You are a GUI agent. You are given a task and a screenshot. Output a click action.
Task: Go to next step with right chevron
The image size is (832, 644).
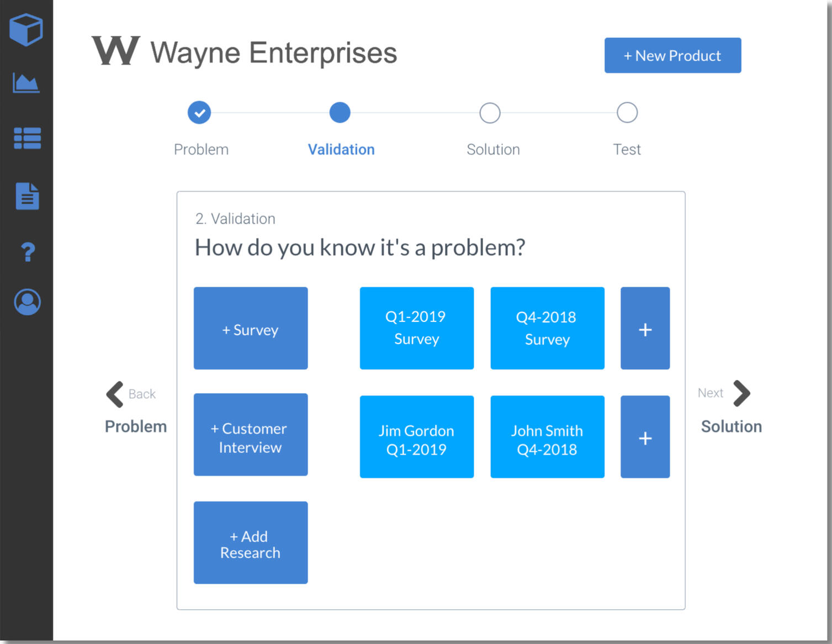(x=741, y=393)
